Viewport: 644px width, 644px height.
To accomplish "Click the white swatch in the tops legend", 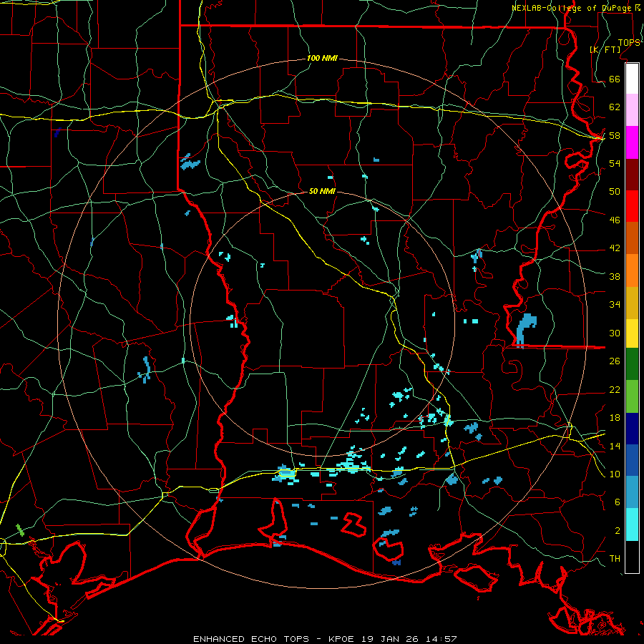I will click(x=632, y=79).
